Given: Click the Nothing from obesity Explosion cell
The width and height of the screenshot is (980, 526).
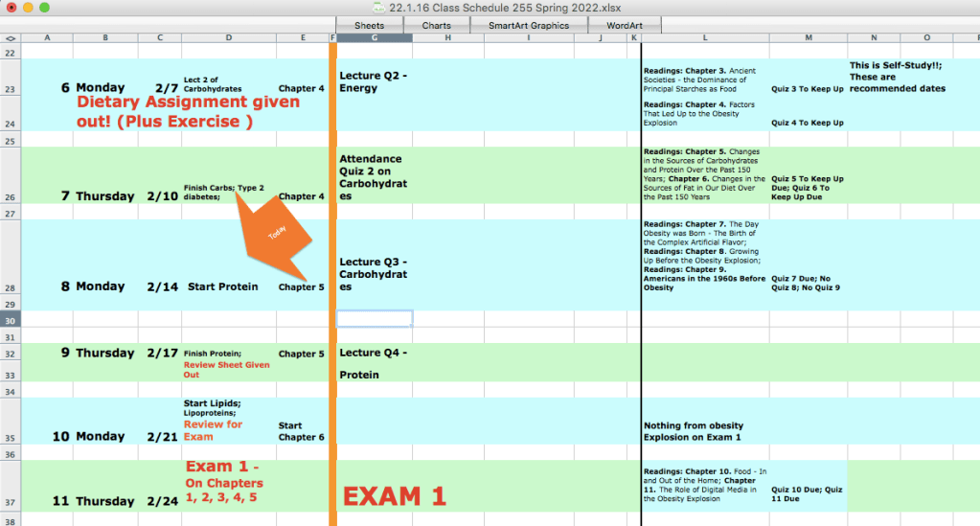Looking at the screenshot, I should click(x=704, y=431).
